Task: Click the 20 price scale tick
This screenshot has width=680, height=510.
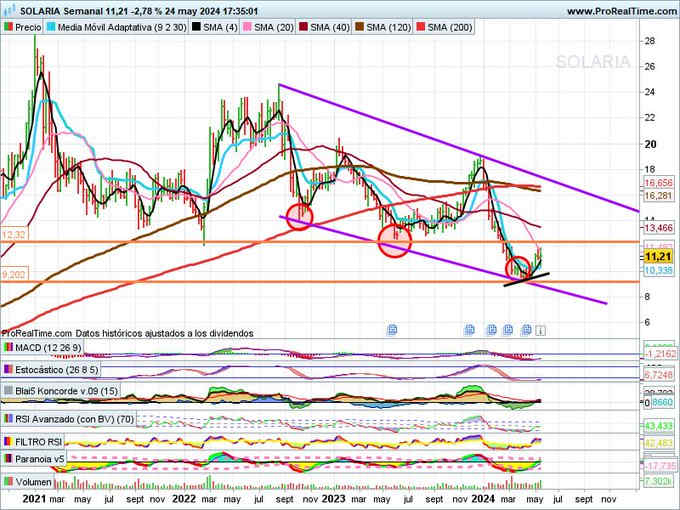Action: 650,144
